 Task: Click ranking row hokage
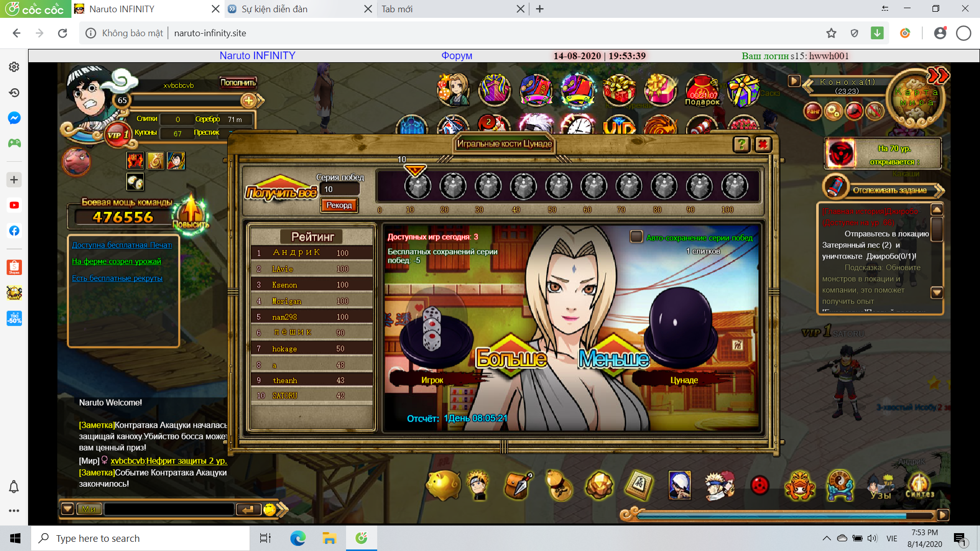311,349
